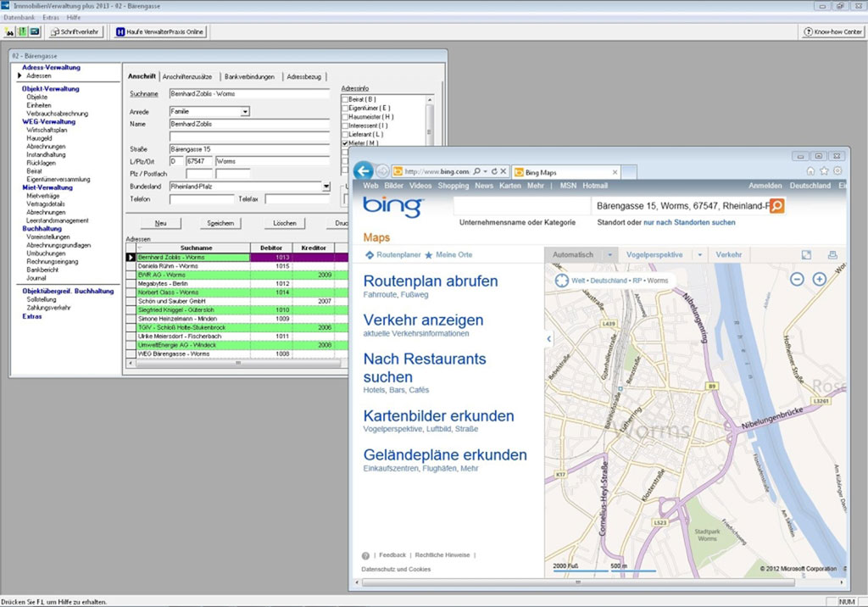Close the Bing Maps browser tab

coord(615,172)
